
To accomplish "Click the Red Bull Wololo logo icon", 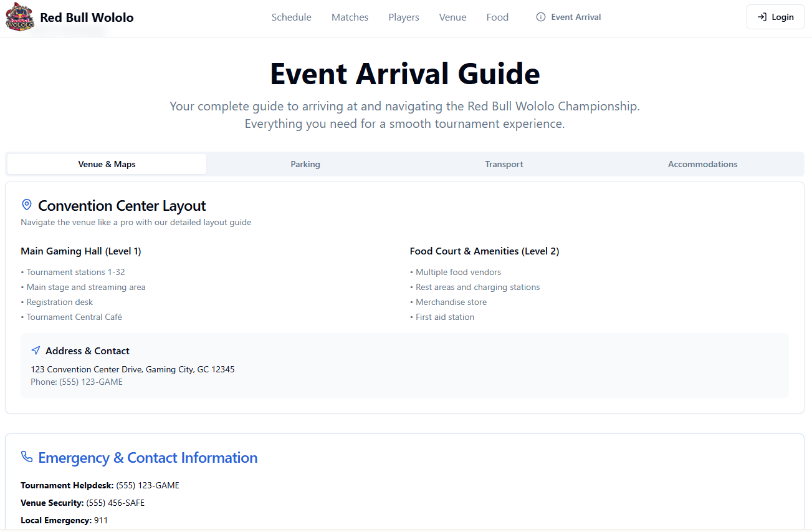I will pos(19,17).
